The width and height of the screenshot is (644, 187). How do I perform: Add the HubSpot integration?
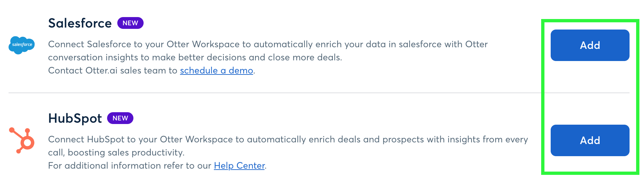(590, 140)
